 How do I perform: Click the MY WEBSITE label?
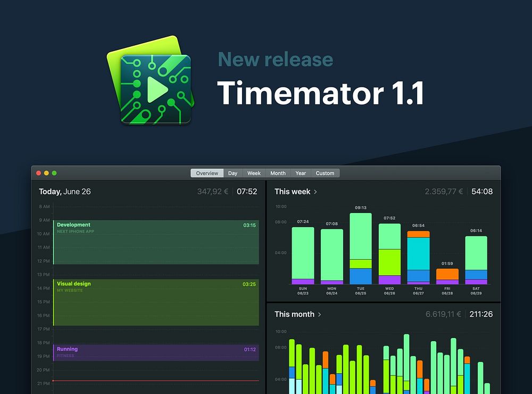point(70,290)
